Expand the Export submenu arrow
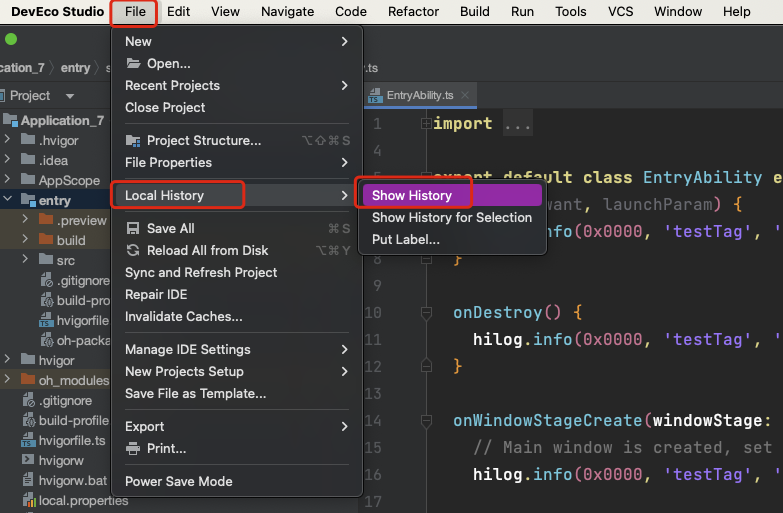This screenshot has height=513, width=783. tap(344, 426)
